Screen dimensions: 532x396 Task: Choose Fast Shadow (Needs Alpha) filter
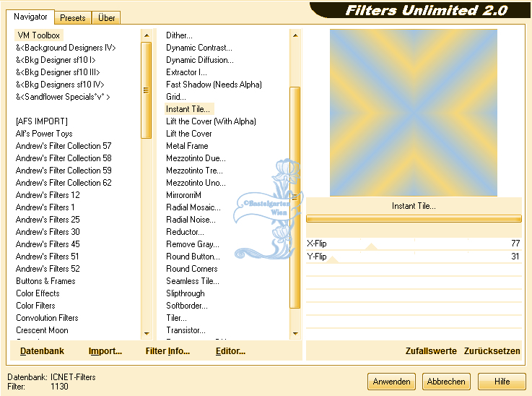[x=214, y=85]
